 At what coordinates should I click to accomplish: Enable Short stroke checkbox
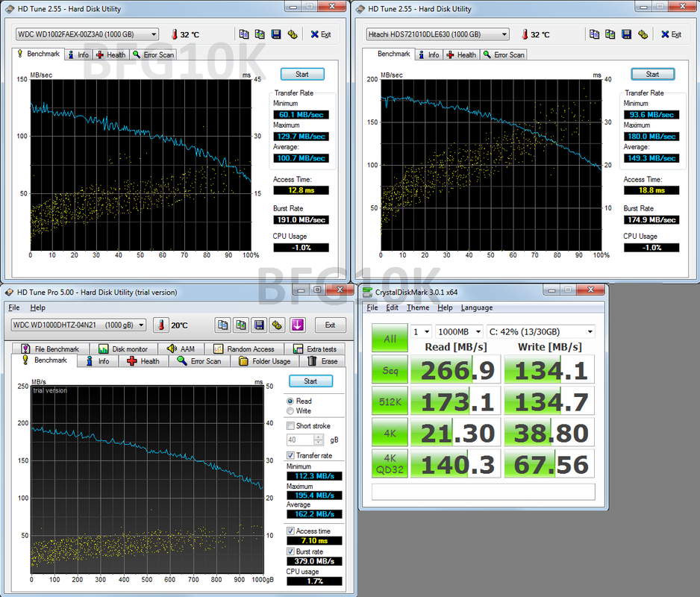(290, 425)
